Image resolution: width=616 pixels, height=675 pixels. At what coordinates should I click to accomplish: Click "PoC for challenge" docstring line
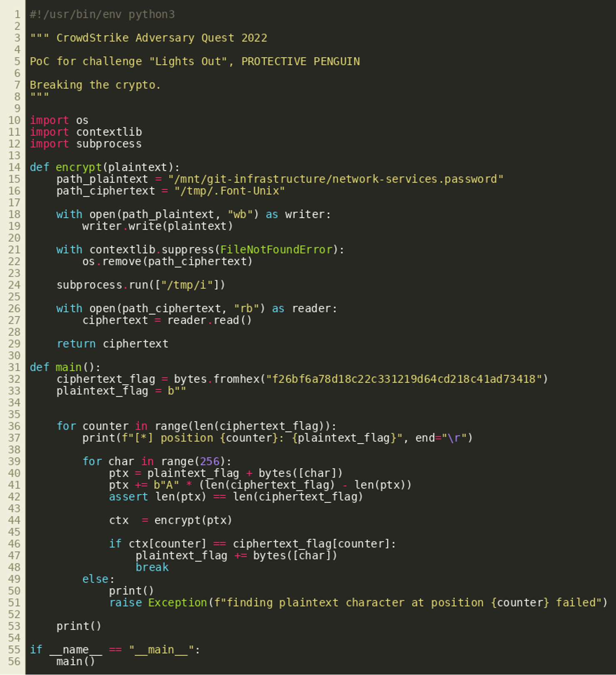(195, 62)
